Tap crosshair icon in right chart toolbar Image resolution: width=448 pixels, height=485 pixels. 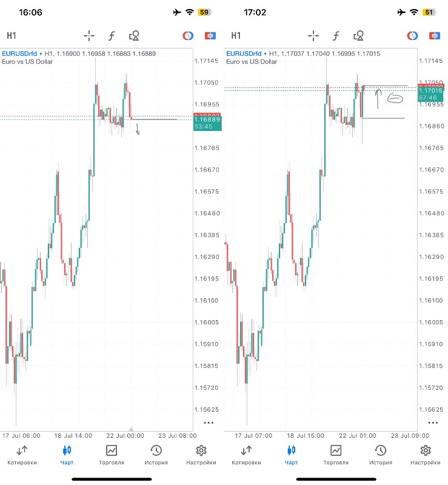[313, 36]
